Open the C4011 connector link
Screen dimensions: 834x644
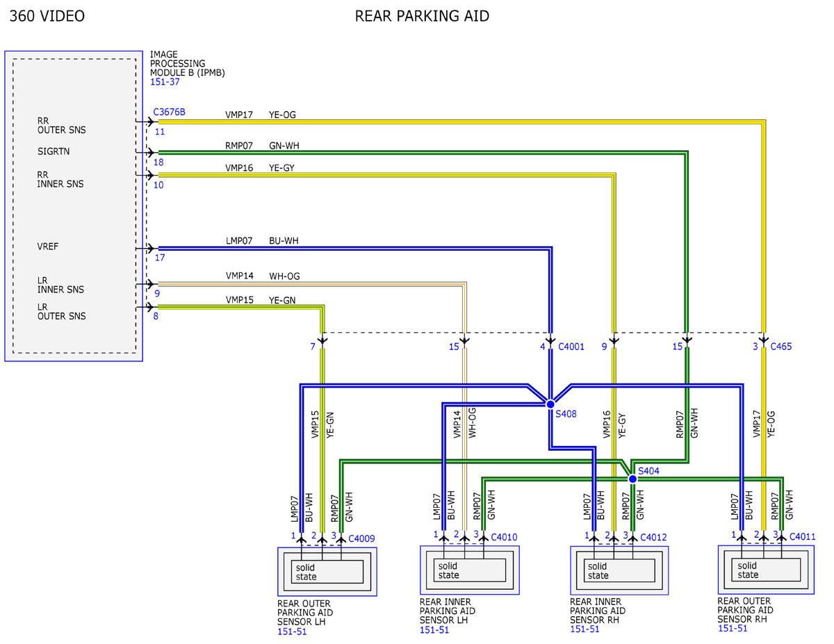(803, 537)
